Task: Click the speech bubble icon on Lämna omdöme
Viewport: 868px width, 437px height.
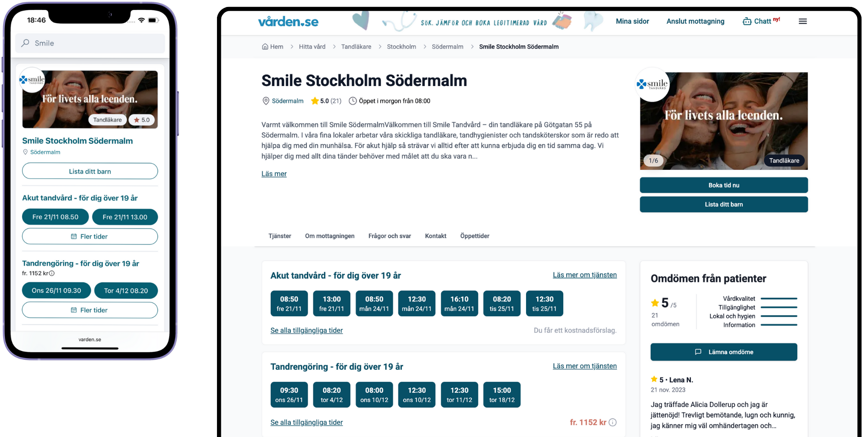Action: click(697, 352)
